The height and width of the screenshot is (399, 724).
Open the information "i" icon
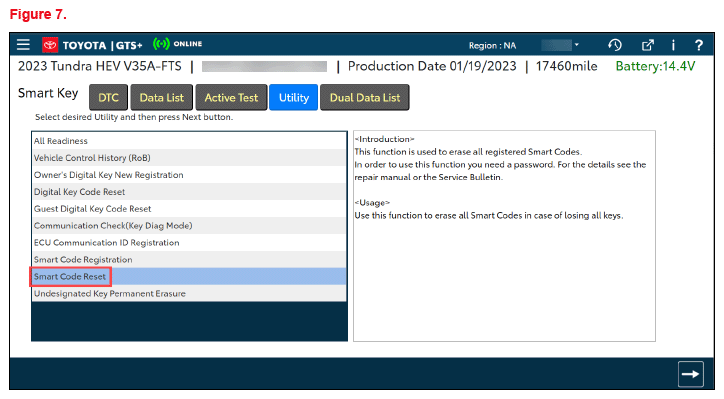click(x=673, y=45)
